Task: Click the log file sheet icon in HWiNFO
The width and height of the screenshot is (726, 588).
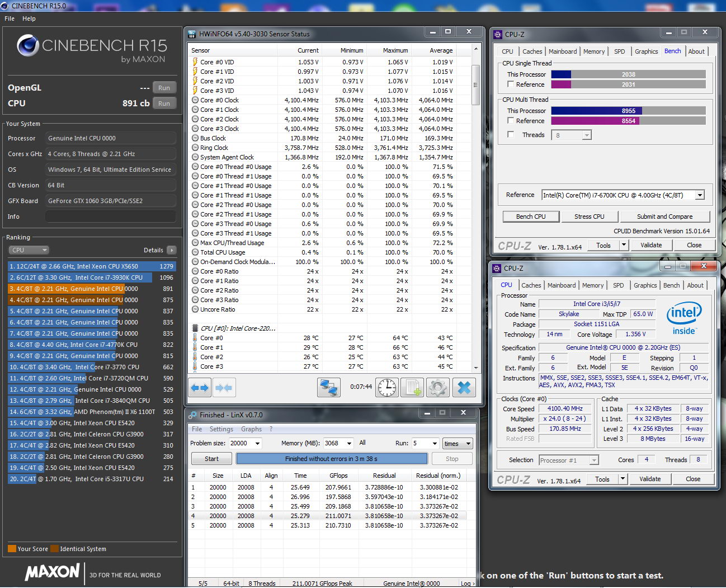Action: [x=413, y=387]
